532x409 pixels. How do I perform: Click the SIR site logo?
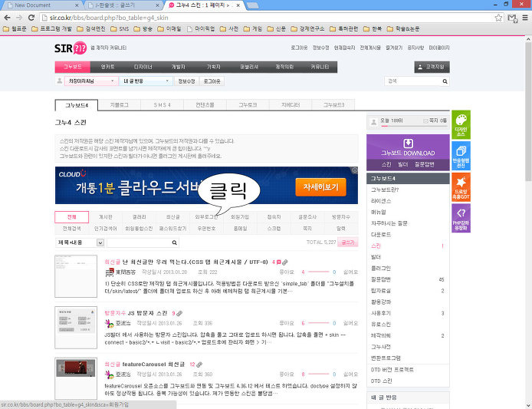pos(71,48)
